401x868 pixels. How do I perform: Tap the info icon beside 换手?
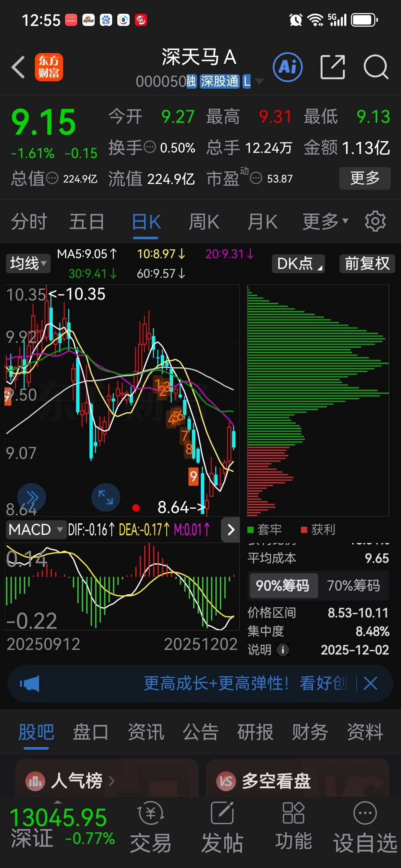(x=150, y=147)
